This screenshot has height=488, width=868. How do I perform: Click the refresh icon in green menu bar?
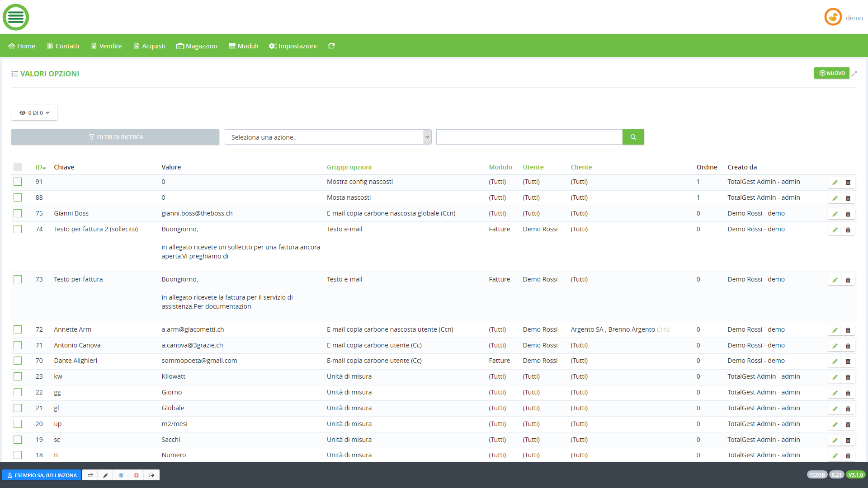click(x=331, y=46)
